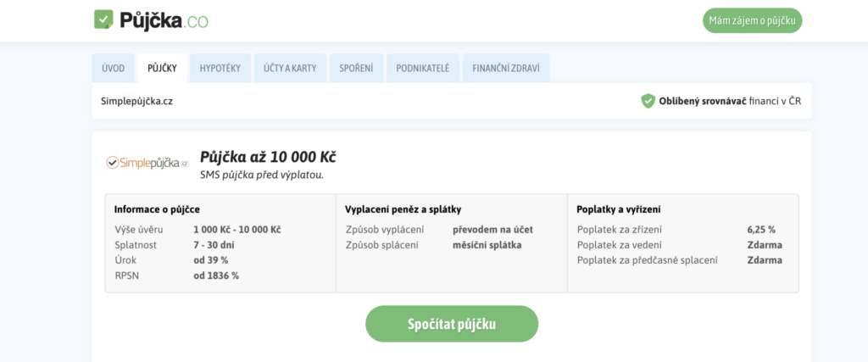Click the Oblíbený srovnávač financí text

pyautogui.click(x=730, y=101)
